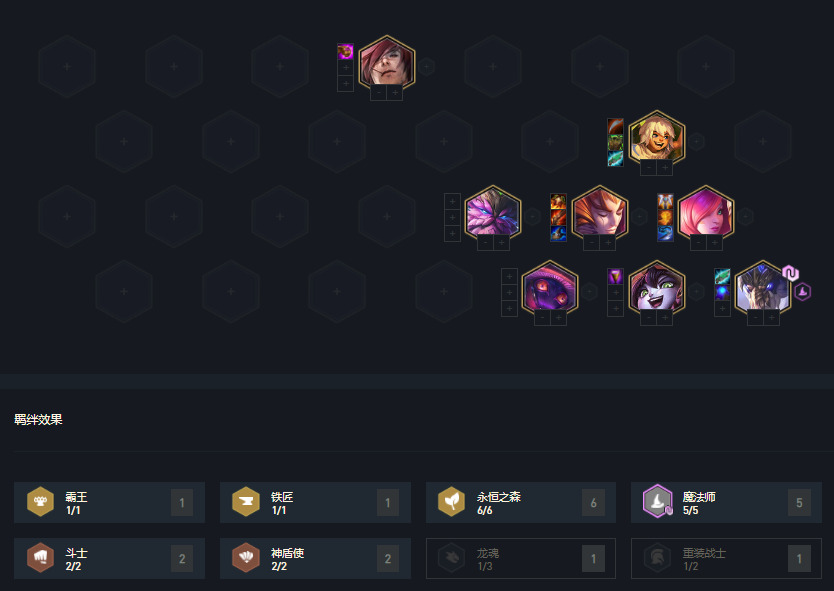Click the pink chosen-link badge on horned champion

coord(790,273)
